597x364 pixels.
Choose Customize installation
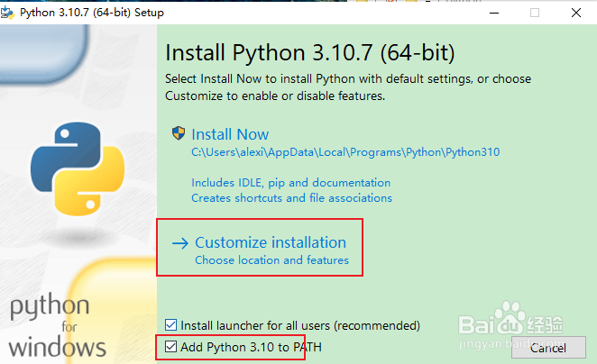pyautogui.click(x=271, y=242)
